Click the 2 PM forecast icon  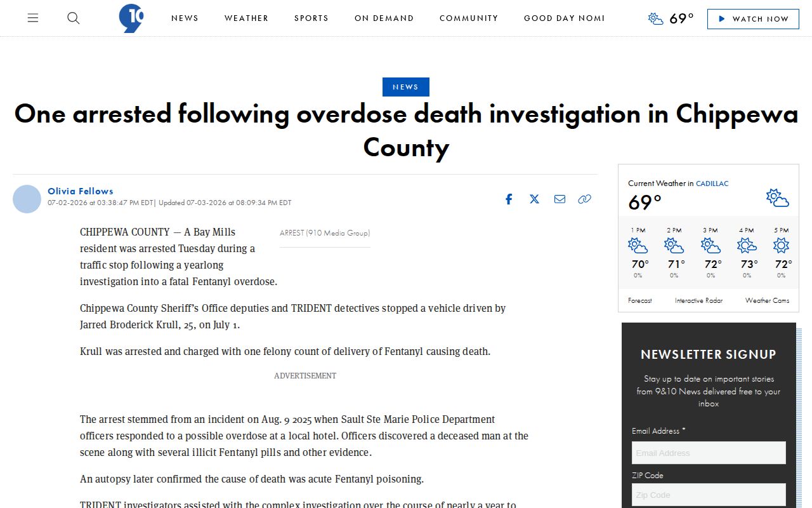pyautogui.click(x=674, y=246)
